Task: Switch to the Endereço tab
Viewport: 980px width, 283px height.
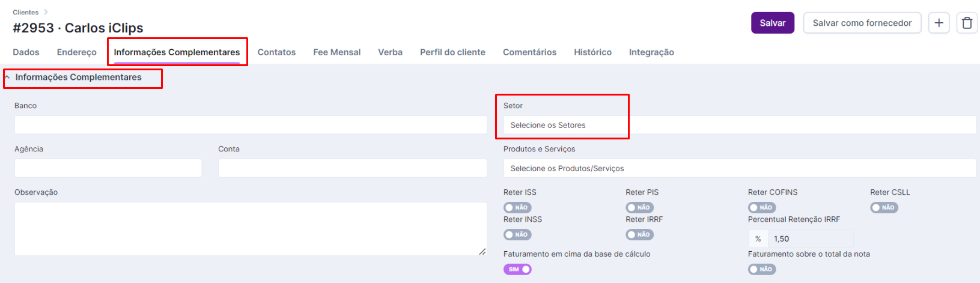Action: pos(76,52)
